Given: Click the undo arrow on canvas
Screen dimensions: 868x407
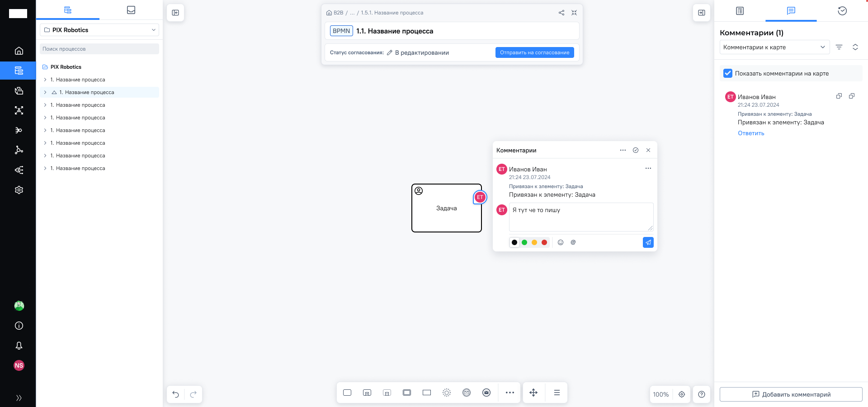Looking at the screenshot, I should 176,394.
